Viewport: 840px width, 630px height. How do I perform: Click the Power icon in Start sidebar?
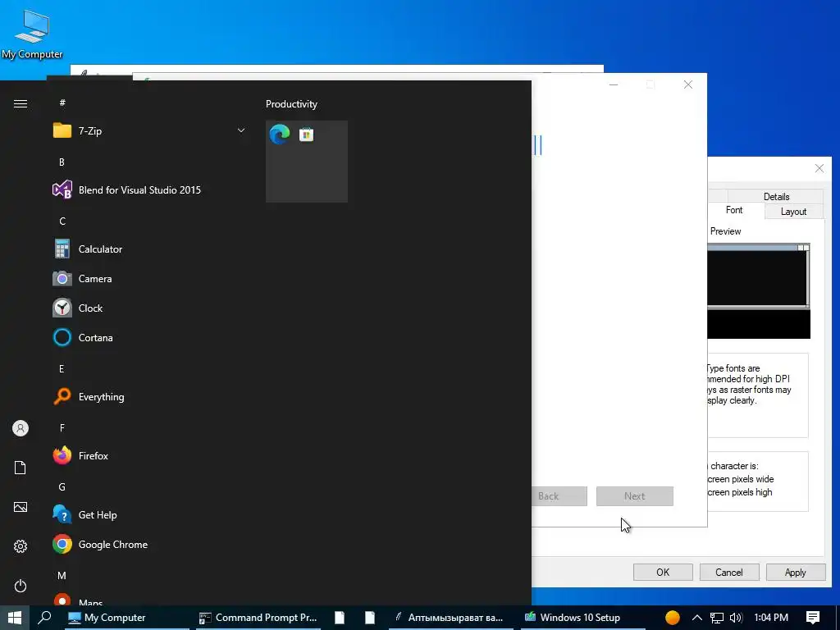click(21, 586)
